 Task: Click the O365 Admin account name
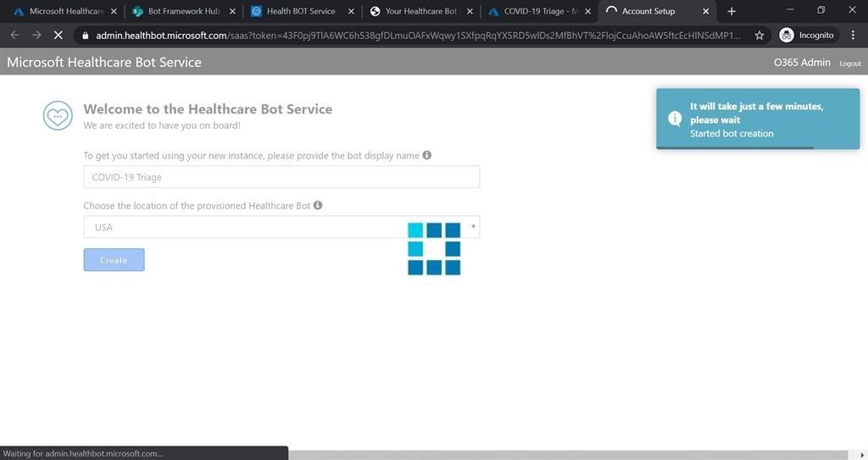point(802,63)
